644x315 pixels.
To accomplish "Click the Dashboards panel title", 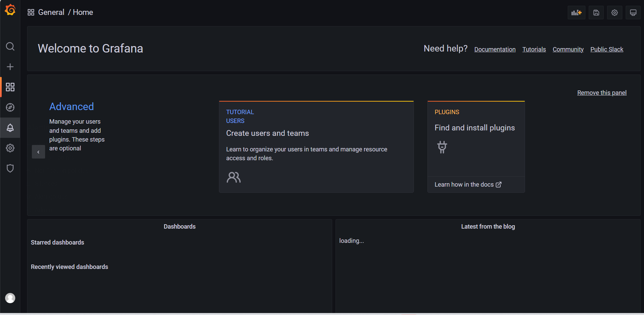I will point(180,227).
